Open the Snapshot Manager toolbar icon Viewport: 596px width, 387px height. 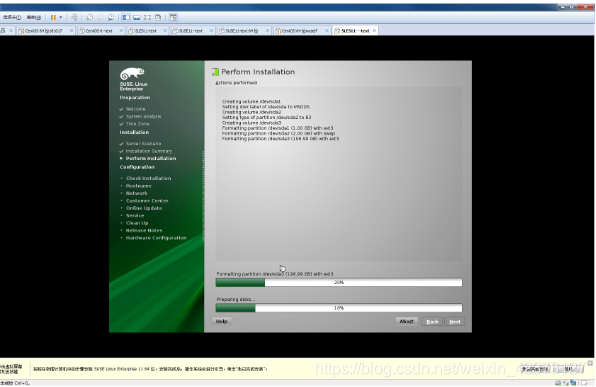[111, 17]
